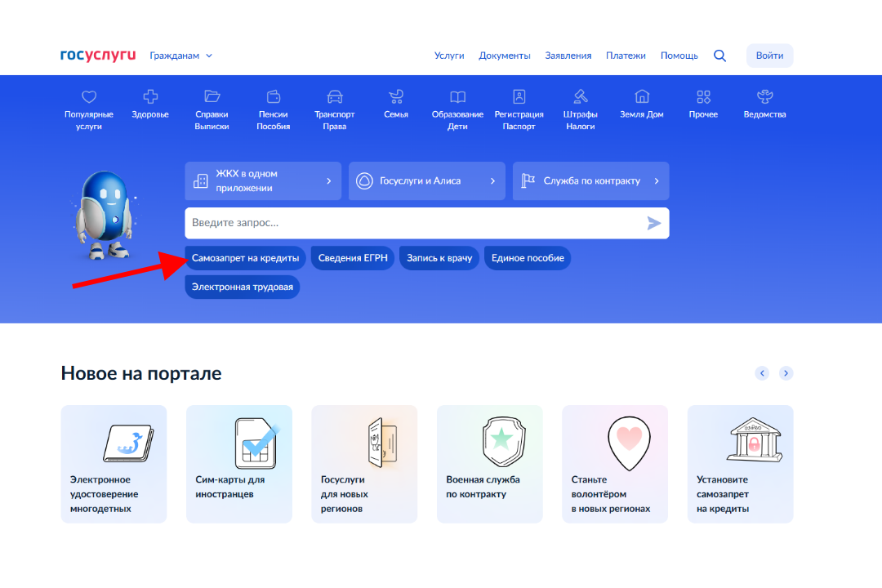Viewport: 882px width, 588px height.
Task: Click the bank lock icon on самозапрет card
Action: click(x=755, y=440)
